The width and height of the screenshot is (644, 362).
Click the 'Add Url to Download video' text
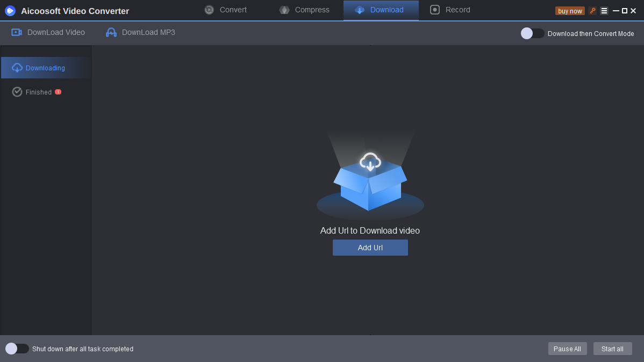[x=370, y=230]
